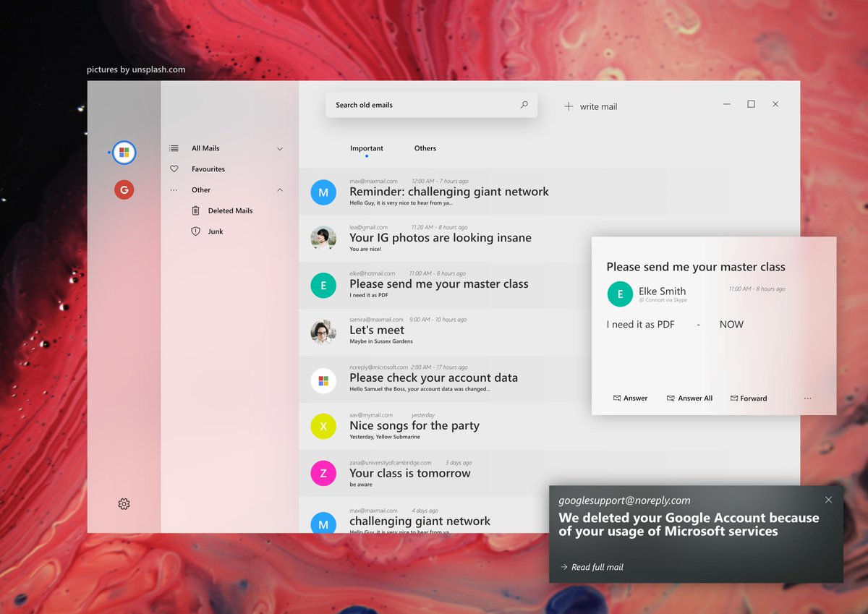Click the ellipsis icon next to Other
868x614 pixels.
coord(174,189)
